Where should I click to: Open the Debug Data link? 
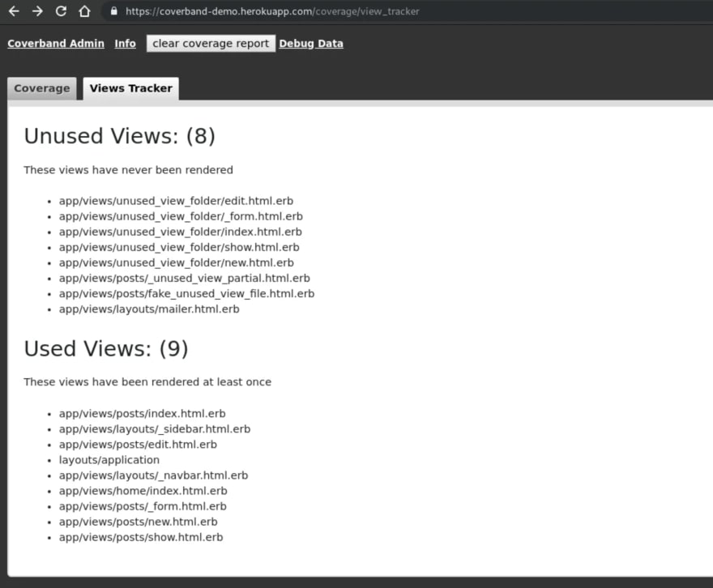[311, 44]
